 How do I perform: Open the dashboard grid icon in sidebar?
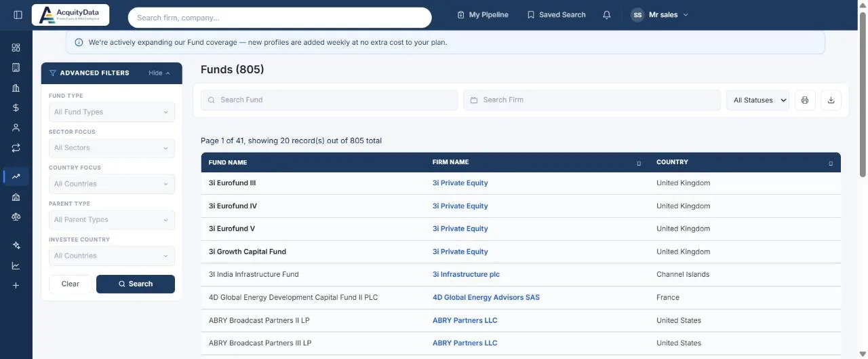click(16, 48)
